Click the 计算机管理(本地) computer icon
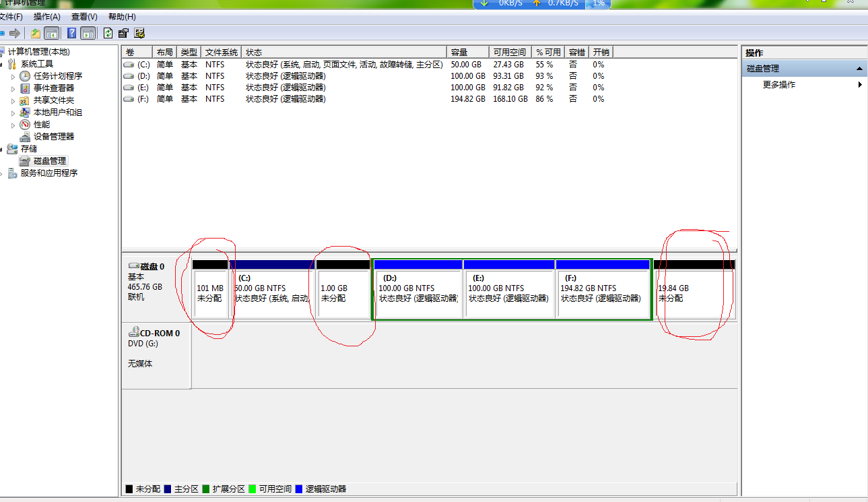The height and width of the screenshot is (502, 868). (x=1, y=52)
